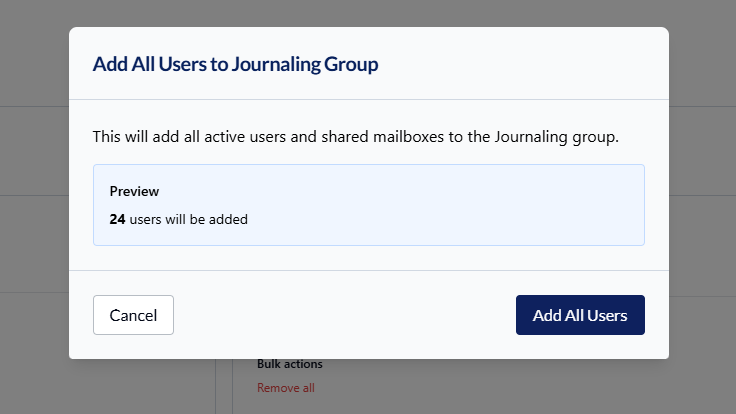Click the dimmed backdrop right of the dialog
Screen dimensions: 736x414
[x=702, y=200]
